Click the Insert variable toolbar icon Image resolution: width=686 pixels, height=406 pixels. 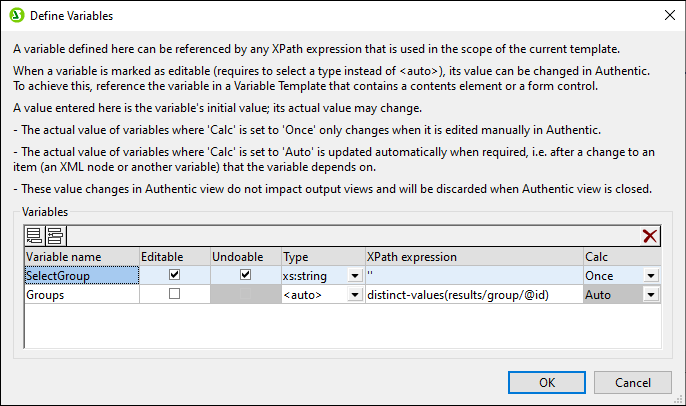tap(53, 236)
